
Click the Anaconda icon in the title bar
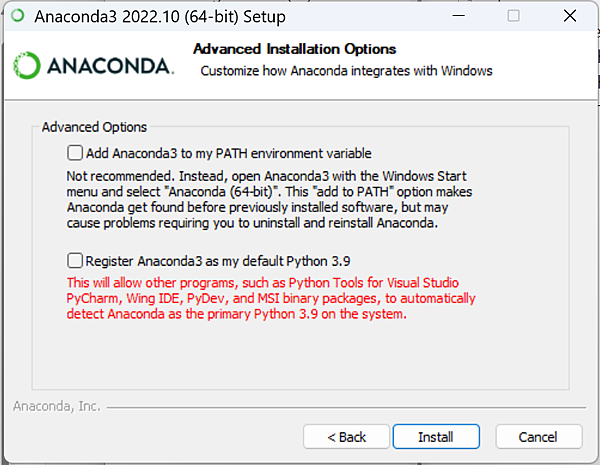click(18, 16)
